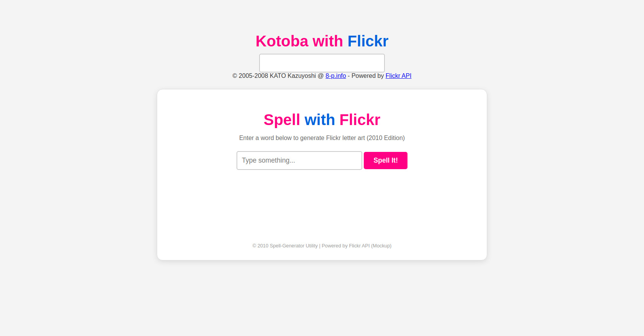The image size is (644, 336).
Task: Click the pink Kotoba word in the header
Action: click(283, 41)
